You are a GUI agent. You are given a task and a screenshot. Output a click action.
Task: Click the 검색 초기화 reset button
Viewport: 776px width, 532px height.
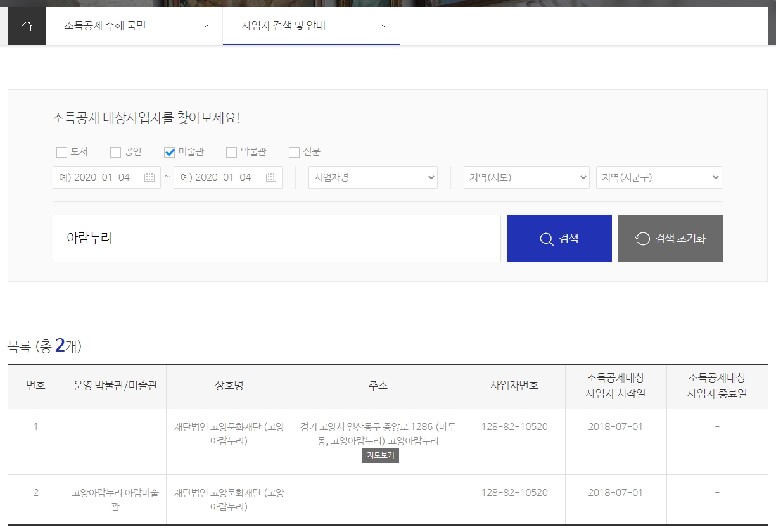point(670,238)
